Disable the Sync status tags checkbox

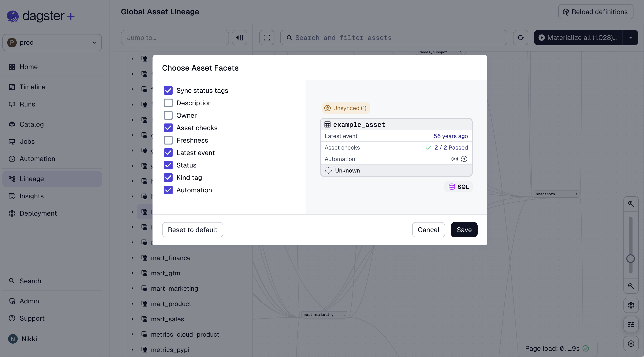click(168, 90)
